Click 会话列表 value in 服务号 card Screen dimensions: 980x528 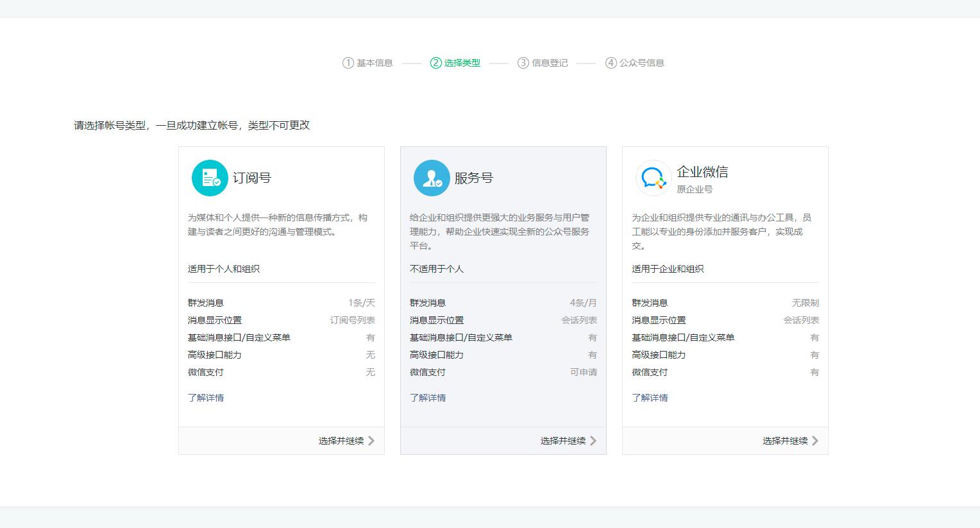click(579, 320)
